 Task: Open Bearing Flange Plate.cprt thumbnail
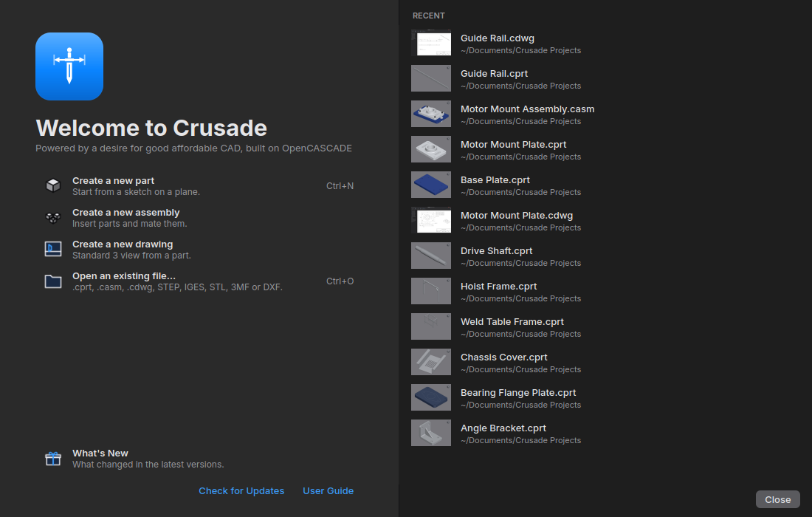tap(431, 398)
